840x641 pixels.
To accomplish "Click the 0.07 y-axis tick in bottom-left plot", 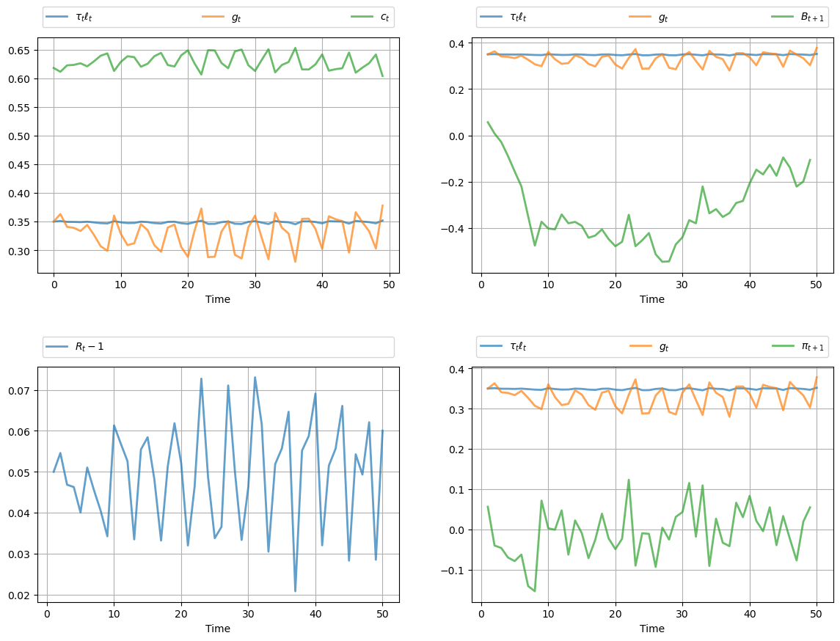I will (x=18, y=391).
